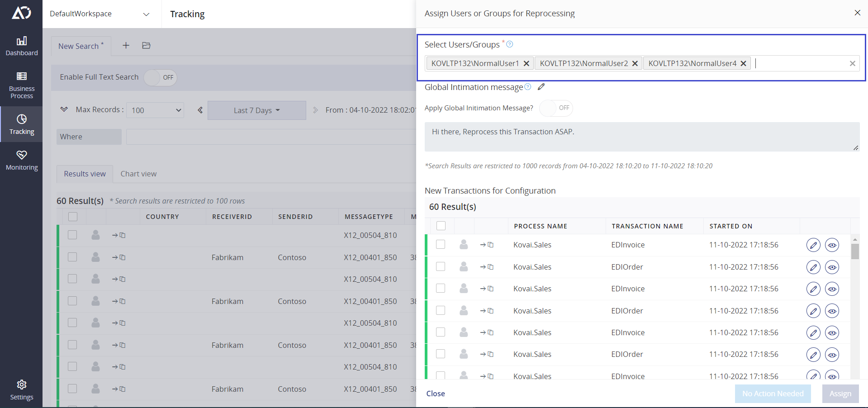Toggle Apply Global Intimation Message switch
The width and height of the screenshot is (868, 408).
pos(556,108)
